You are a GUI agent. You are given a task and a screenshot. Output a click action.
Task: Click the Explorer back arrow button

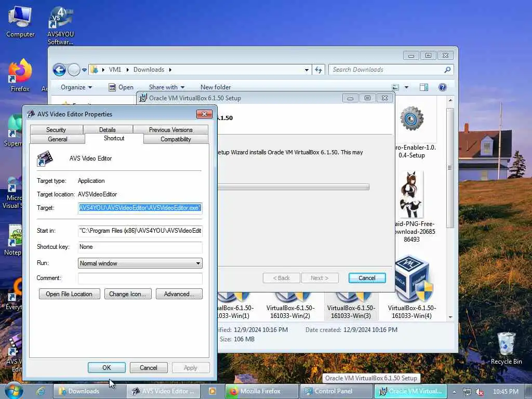tap(59, 70)
